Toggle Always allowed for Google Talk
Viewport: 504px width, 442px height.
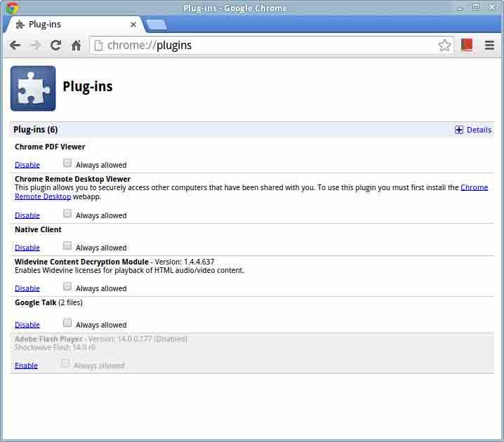67,323
